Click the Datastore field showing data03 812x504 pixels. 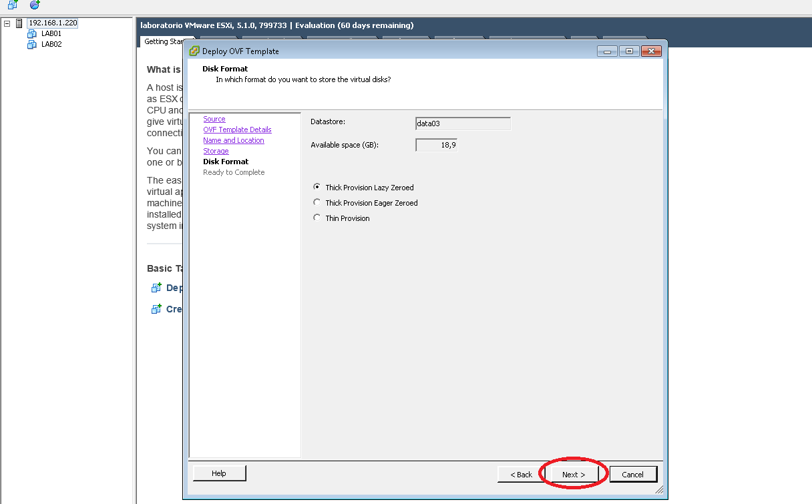point(463,123)
